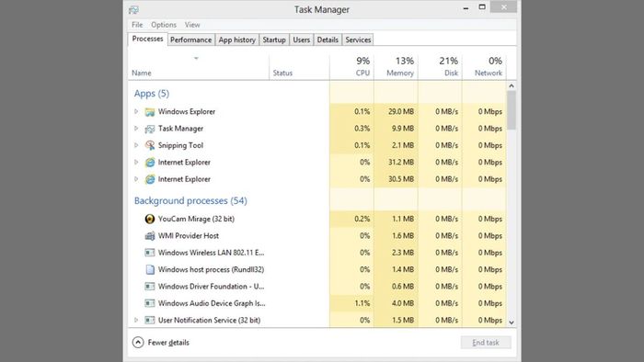This screenshot has width=644, height=362.
Task: Click the 9.9 MB memory value
Action: [403, 129]
